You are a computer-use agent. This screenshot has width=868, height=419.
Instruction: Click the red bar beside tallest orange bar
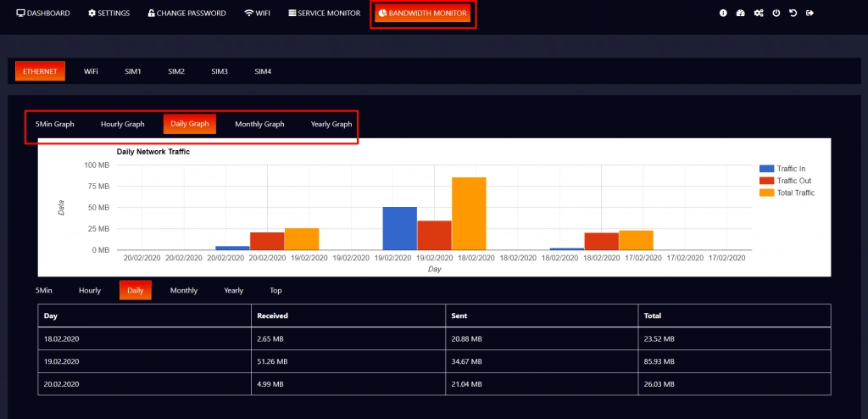point(434,235)
